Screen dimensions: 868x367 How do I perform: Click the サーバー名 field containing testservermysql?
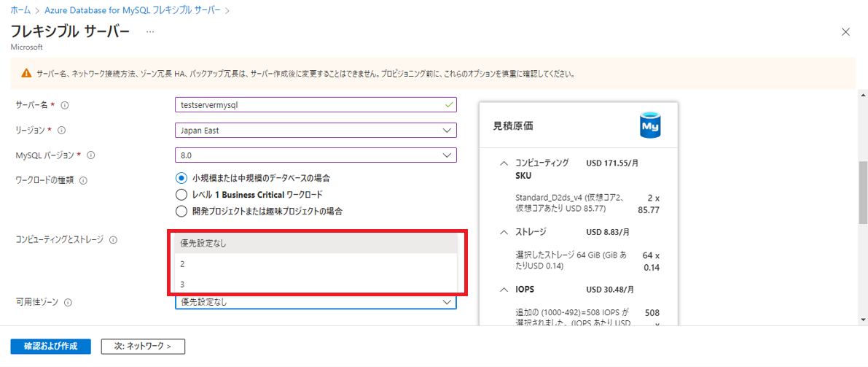tap(316, 105)
